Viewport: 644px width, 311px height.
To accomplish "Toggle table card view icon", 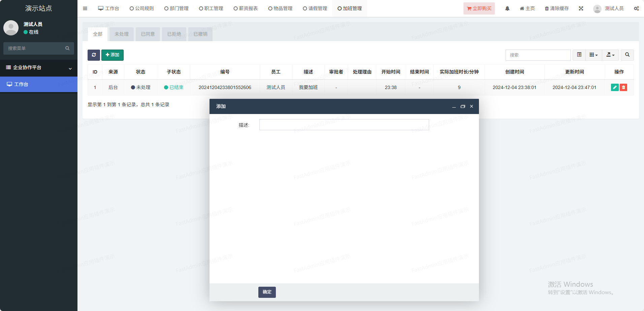I will coord(579,55).
